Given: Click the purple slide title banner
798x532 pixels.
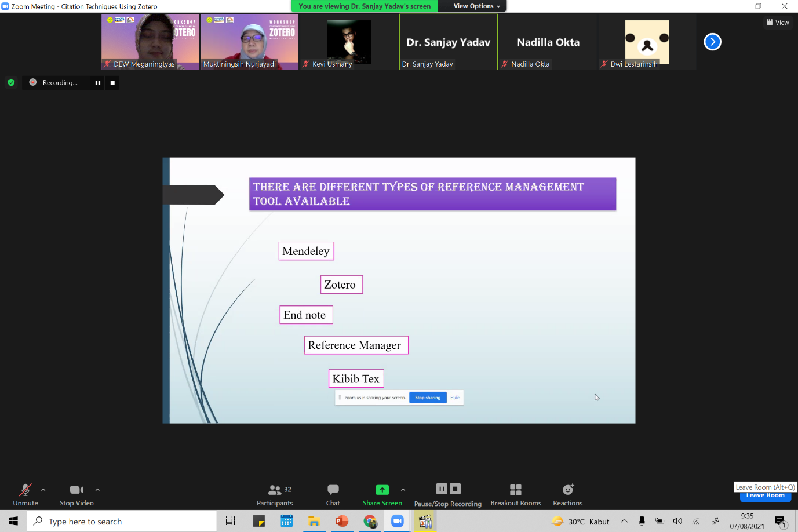Looking at the screenshot, I should 432,194.
